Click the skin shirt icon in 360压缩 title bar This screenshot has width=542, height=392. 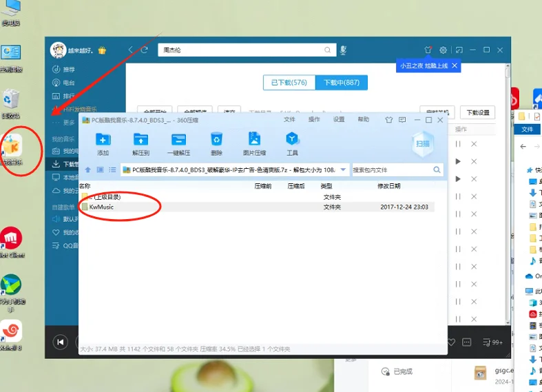tap(389, 120)
